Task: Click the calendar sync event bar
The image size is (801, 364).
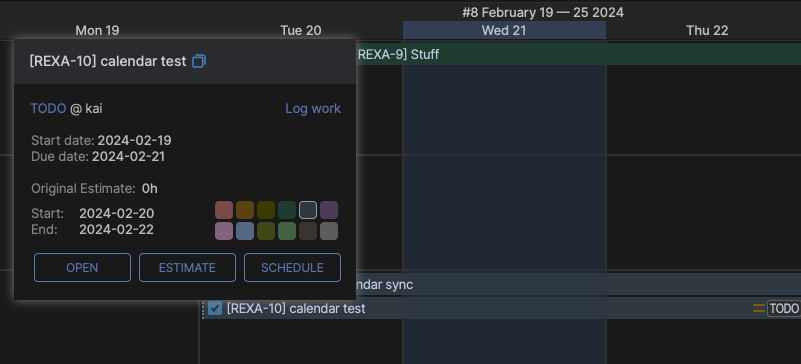Action: point(578,284)
